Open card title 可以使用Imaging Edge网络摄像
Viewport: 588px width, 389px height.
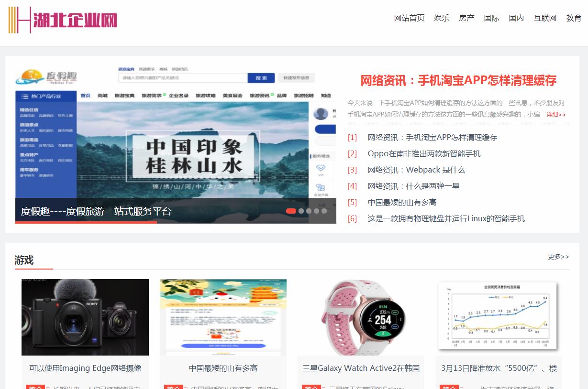click(x=85, y=368)
